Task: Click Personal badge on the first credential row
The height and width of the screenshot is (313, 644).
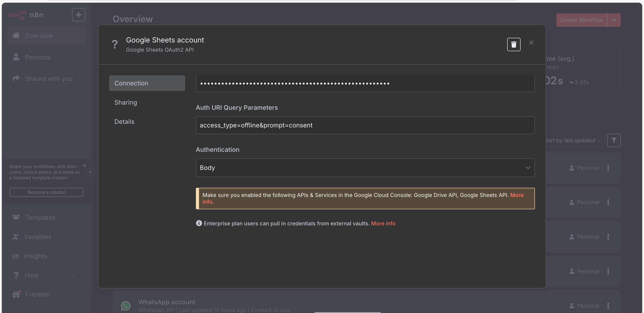Action: coord(584,168)
